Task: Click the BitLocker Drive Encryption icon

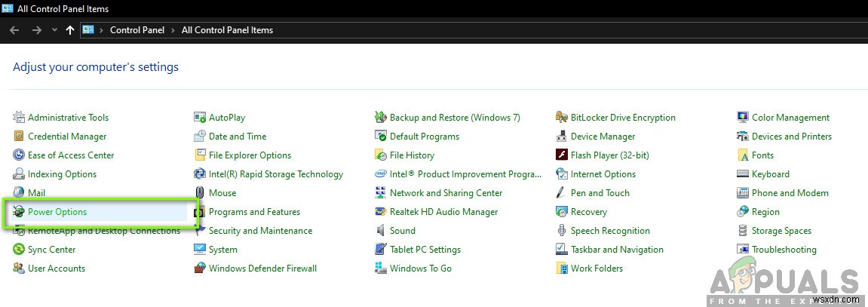Action: (562, 118)
